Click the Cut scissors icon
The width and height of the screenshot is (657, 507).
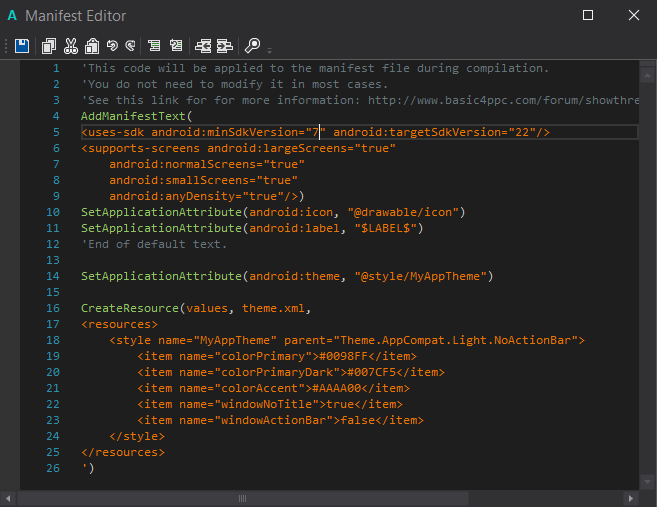pos(70,46)
